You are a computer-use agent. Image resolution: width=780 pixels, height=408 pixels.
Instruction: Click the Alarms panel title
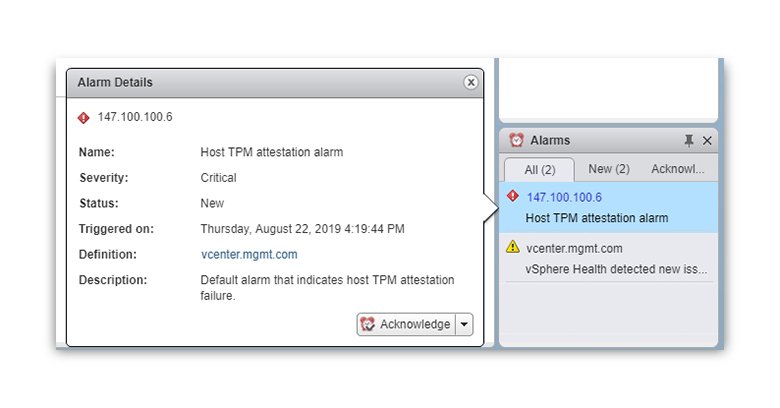[550, 141]
